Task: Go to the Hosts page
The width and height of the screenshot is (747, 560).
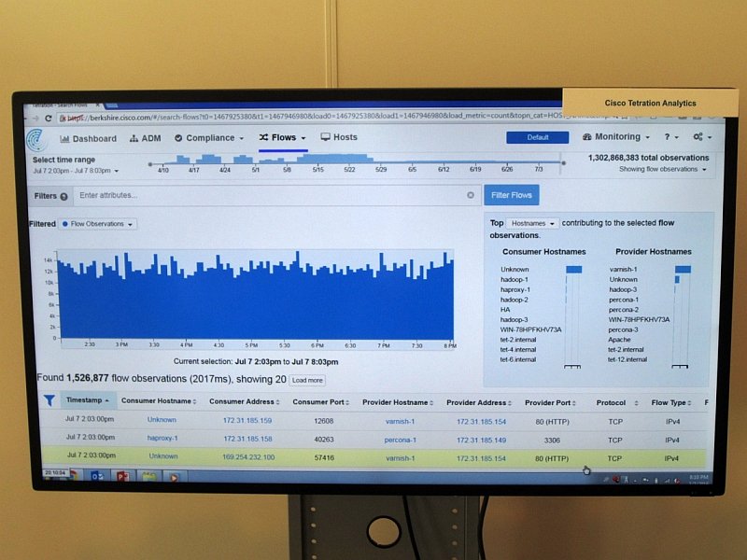Action: 339,137
